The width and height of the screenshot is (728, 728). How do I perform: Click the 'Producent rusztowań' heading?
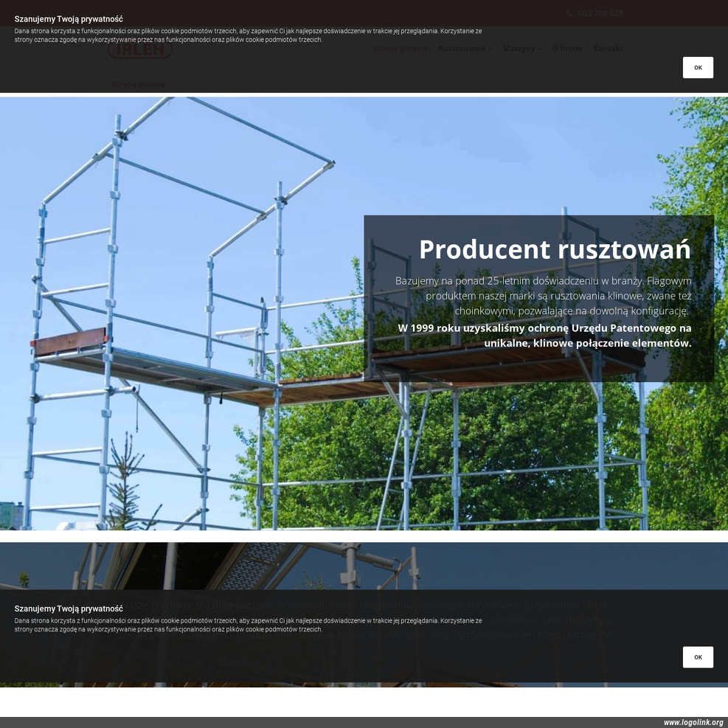coord(555,249)
